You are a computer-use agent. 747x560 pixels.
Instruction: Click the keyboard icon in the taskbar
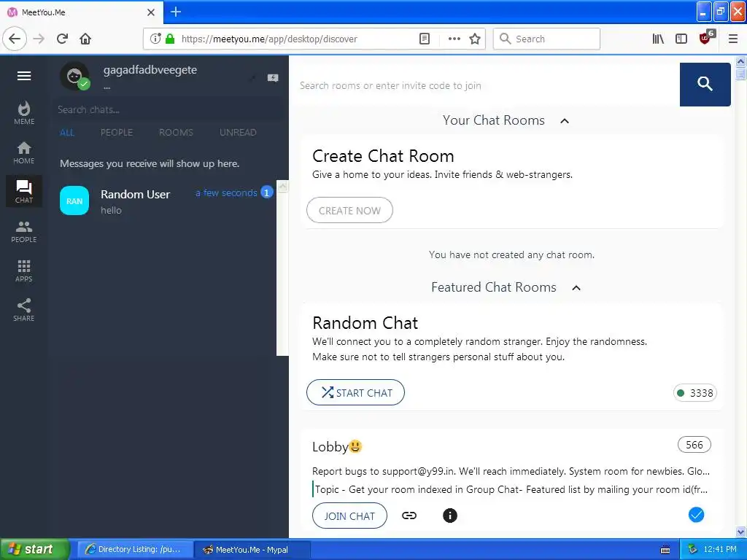click(x=665, y=550)
